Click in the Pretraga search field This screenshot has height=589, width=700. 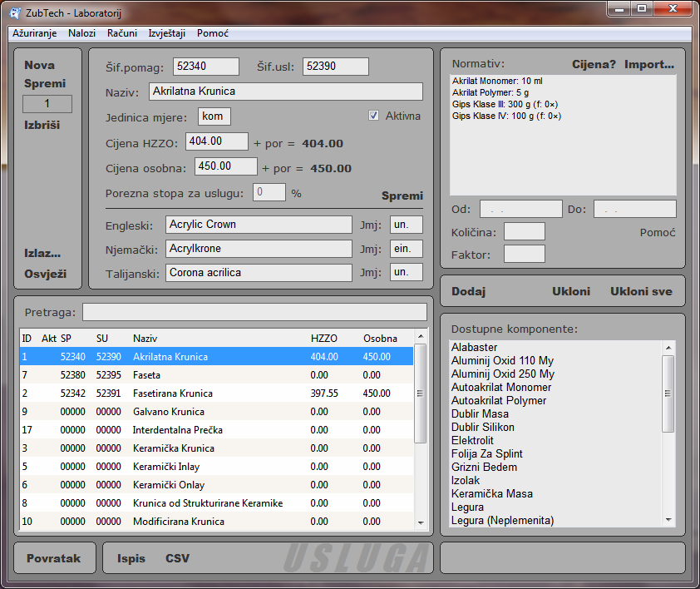pos(254,312)
